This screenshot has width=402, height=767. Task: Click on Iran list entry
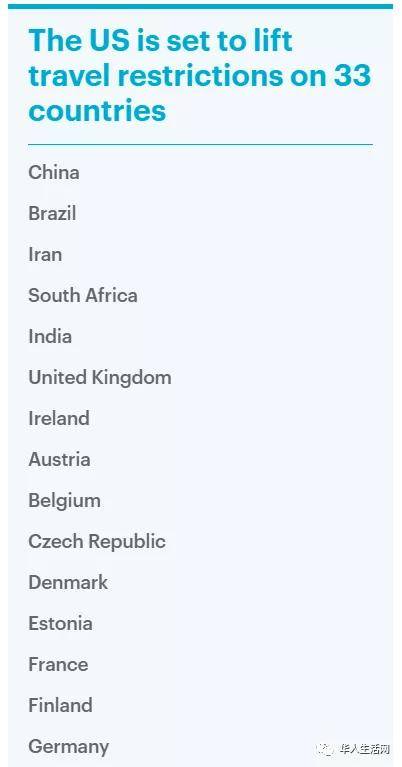click(45, 254)
